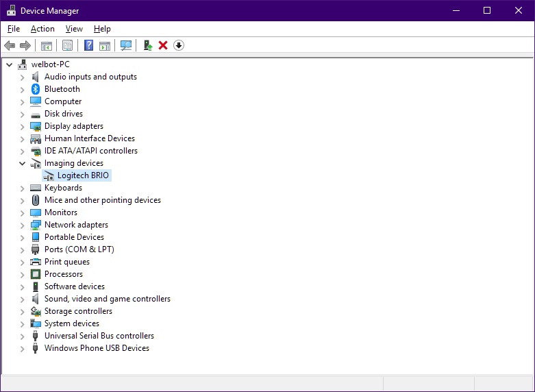Select the Logitech BRIO device label
This screenshot has width=535, height=392.
click(83, 175)
